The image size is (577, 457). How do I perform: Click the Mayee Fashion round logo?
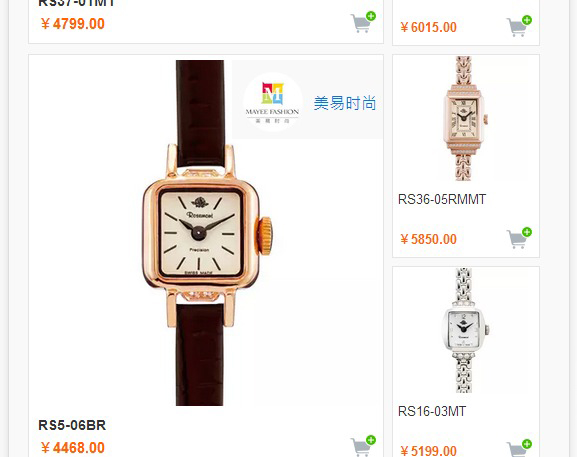point(273,102)
